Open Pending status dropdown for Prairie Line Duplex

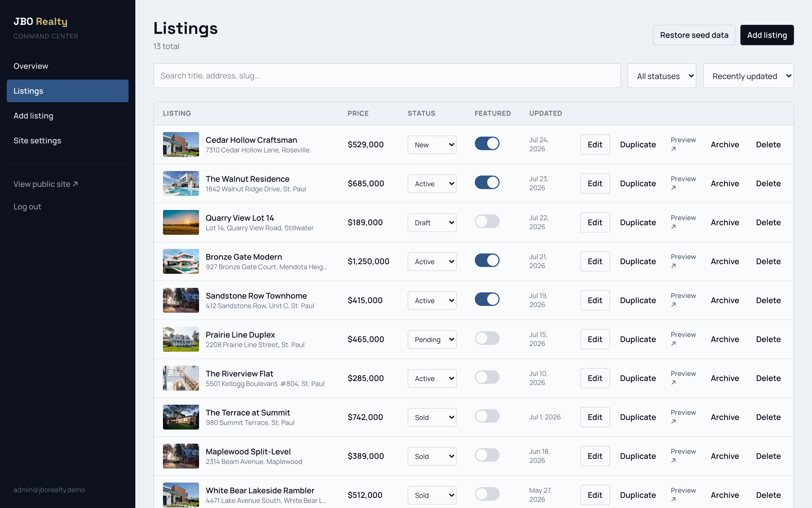point(432,340)
